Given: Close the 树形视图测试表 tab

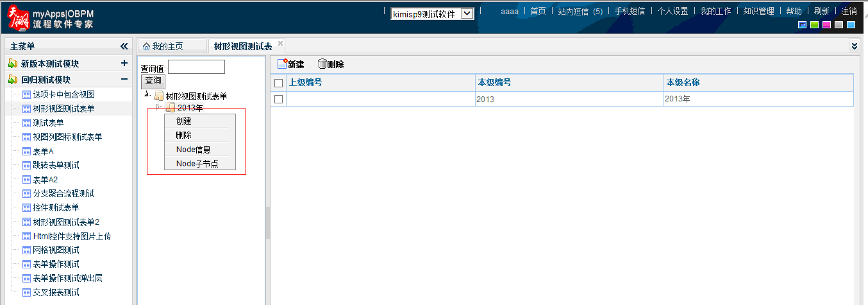Looking at the screenshot, I should [x=280, y=43].
